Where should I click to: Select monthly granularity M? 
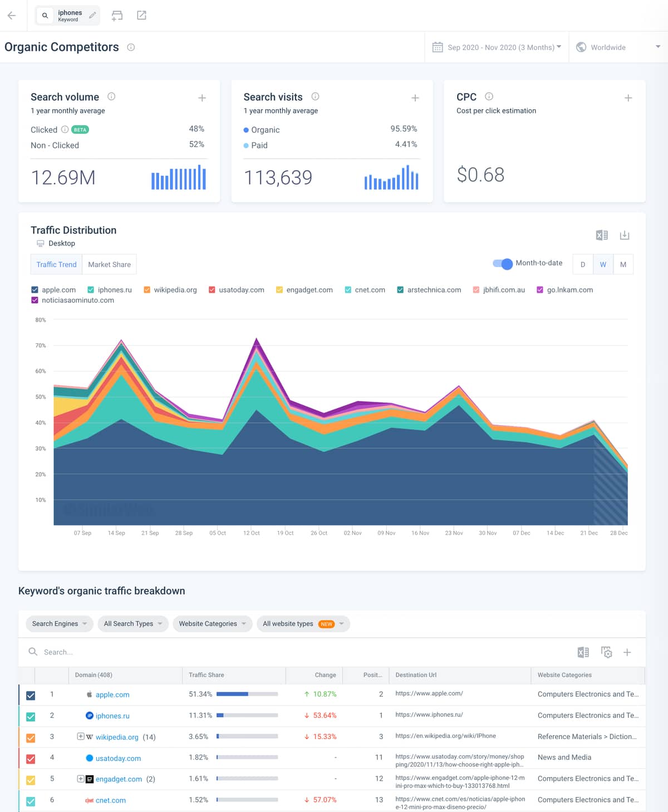tap(623, 264)
